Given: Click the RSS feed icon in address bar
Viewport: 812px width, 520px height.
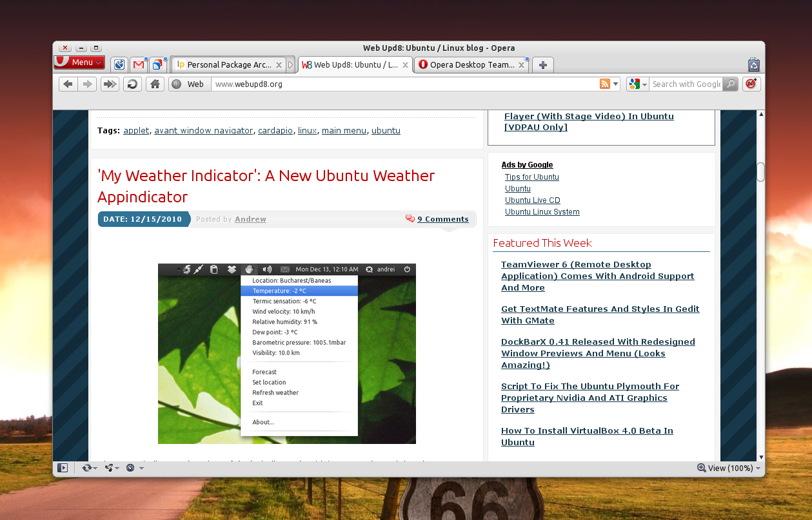Looking at the screenshot, I should point(605,84).
